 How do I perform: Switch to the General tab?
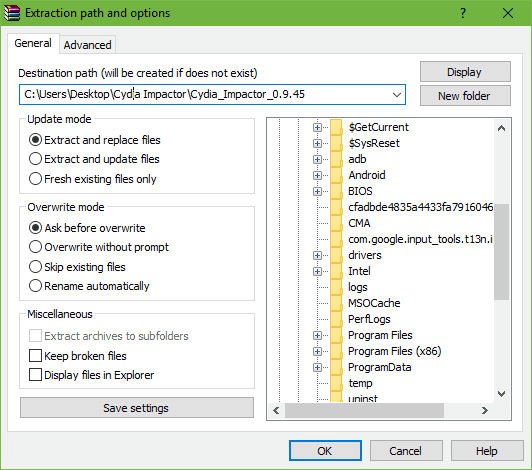click(x=33, y=43)
